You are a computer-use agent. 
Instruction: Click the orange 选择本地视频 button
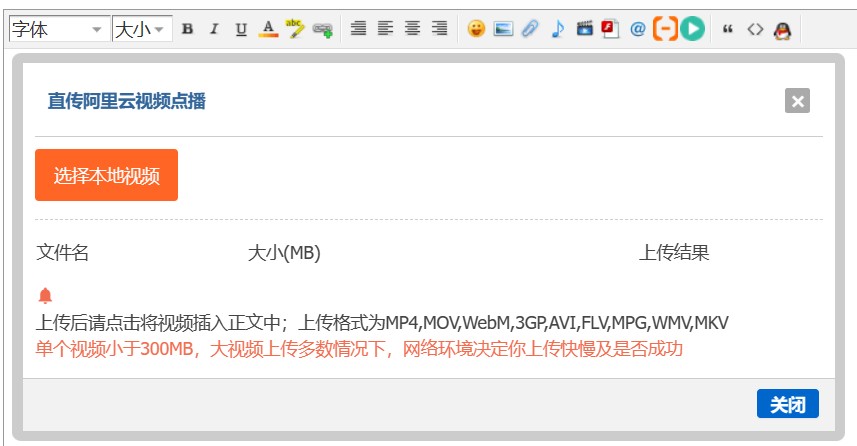[107, 175]
